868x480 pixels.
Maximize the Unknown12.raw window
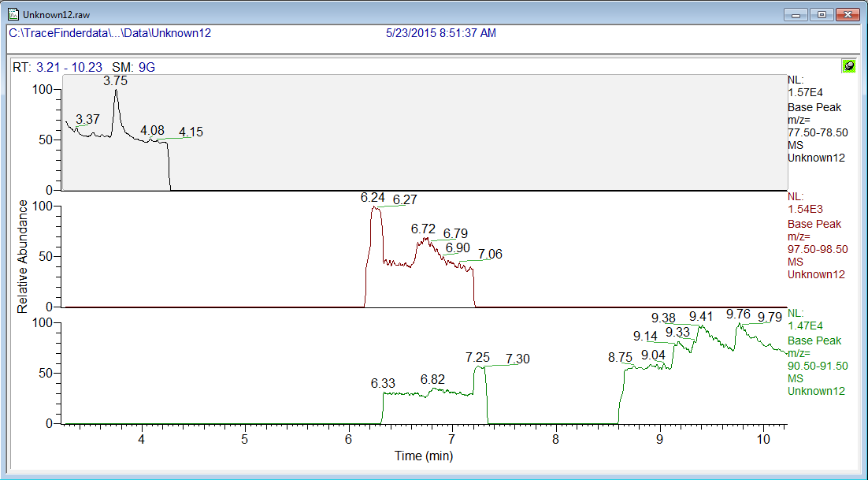click(x=822, y=14)
